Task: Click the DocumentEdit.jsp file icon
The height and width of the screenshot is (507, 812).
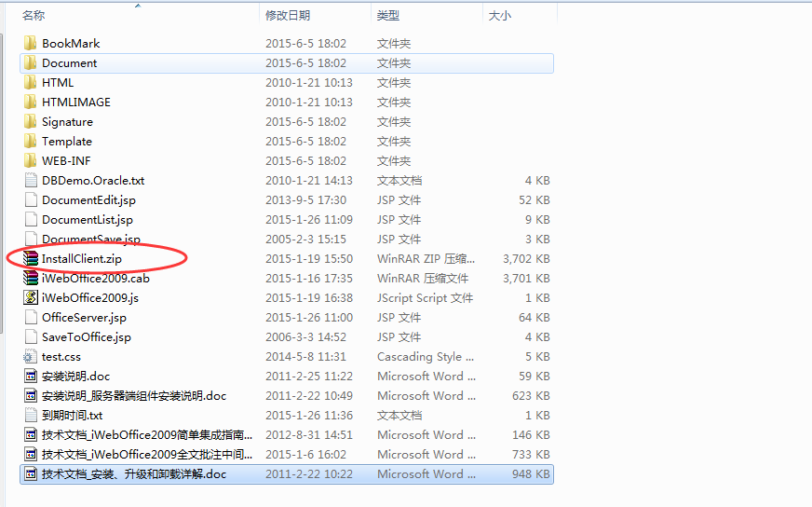Action: tap(31, 200)
